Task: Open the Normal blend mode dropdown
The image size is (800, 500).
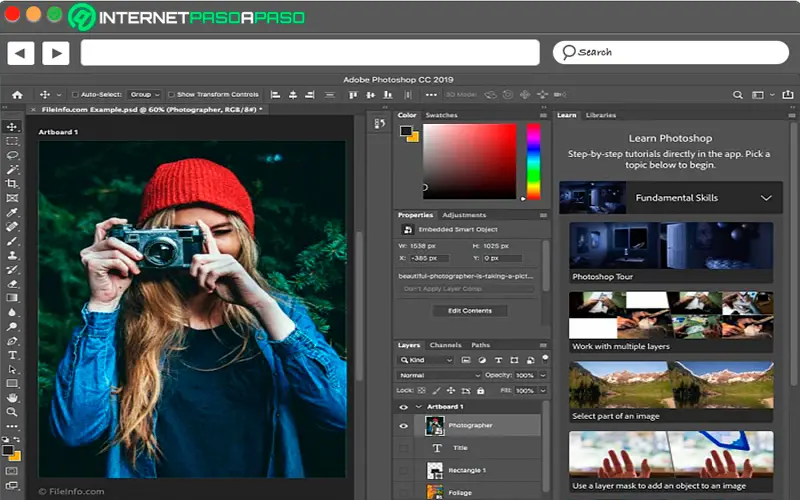Action: pyautogui.click(x=439, y=375)
